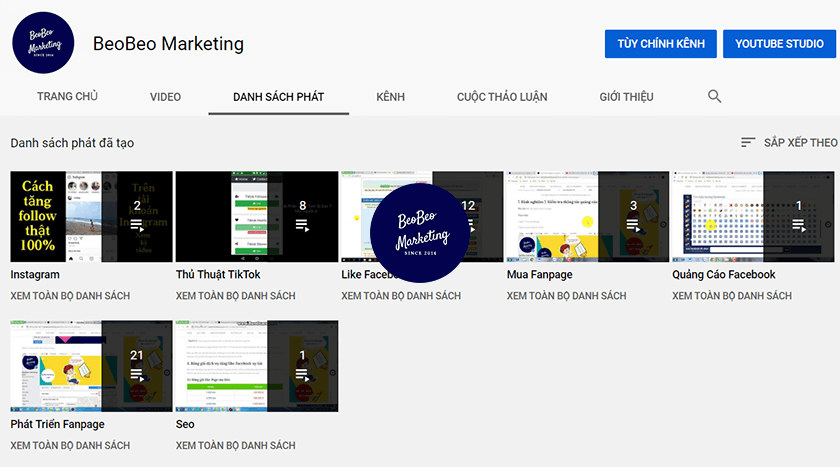Image resolution: width=840 pixels, height=467 pixels.
Task: Click Xem toàn bộ danh sách under Seo
Action: (x=235, y=446)
